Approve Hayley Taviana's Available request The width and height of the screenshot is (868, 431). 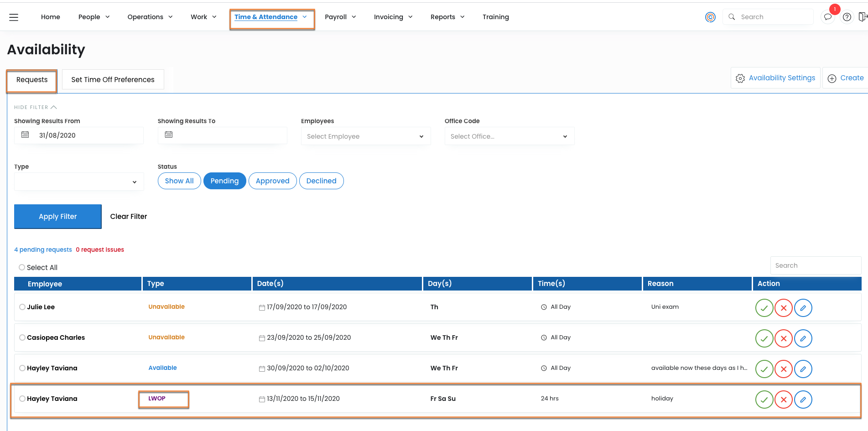(x=764, y=369)
